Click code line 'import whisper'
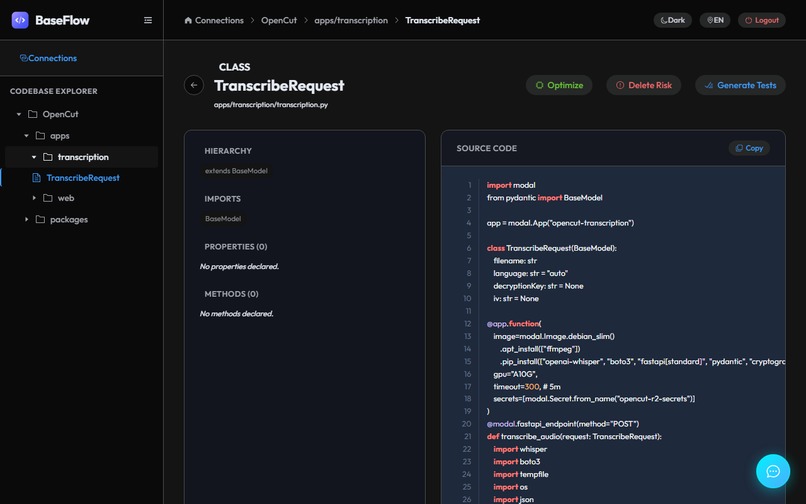Image resolution: width=806 pixels, height=504 pixels. (520, 449)
